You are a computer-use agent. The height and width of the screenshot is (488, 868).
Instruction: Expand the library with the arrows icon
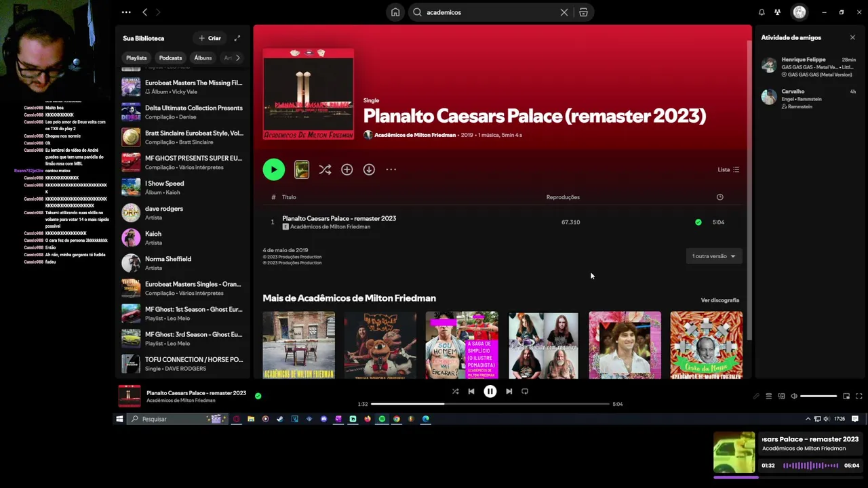(x=237, y=38)
